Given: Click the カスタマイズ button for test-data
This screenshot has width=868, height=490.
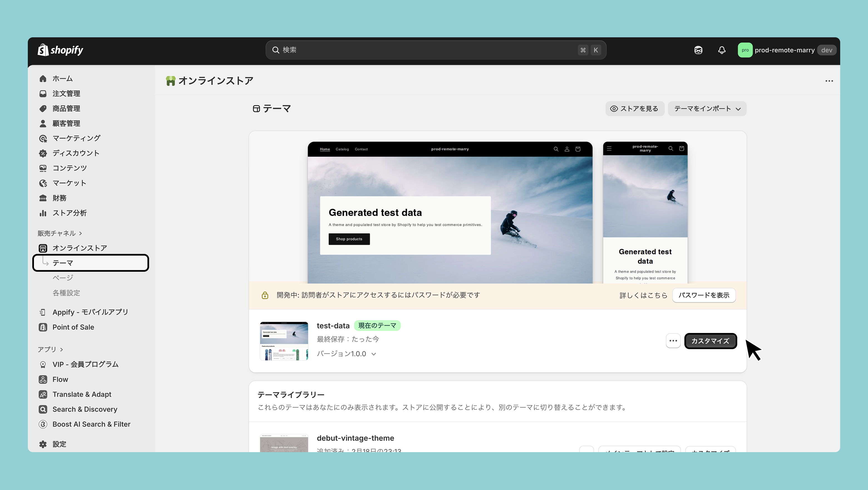Looking at the screenshot, I should (x=710, y=341).
